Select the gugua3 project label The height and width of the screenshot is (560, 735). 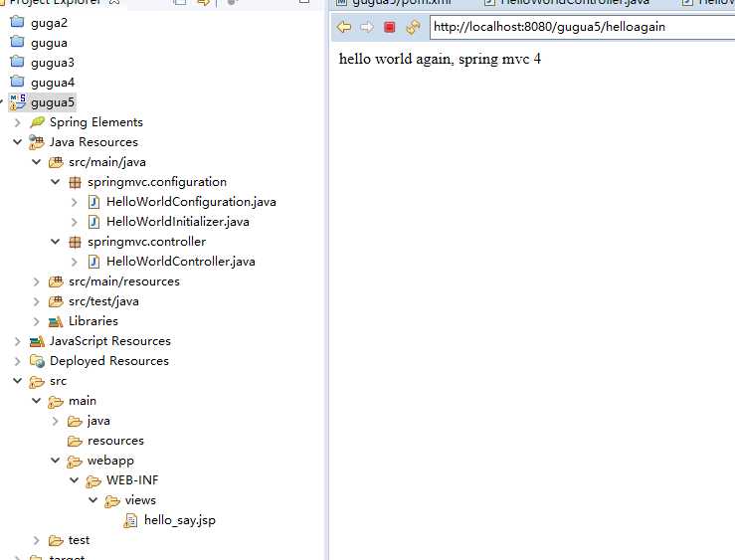(x=53, y=63)
